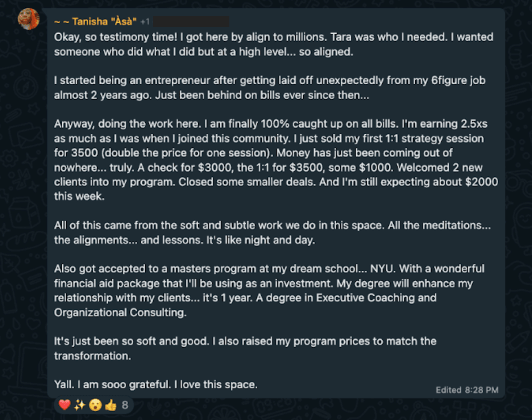Click the +1 country code prefix
The width and height of the screenshot is (532, 420).
(145, 22)
